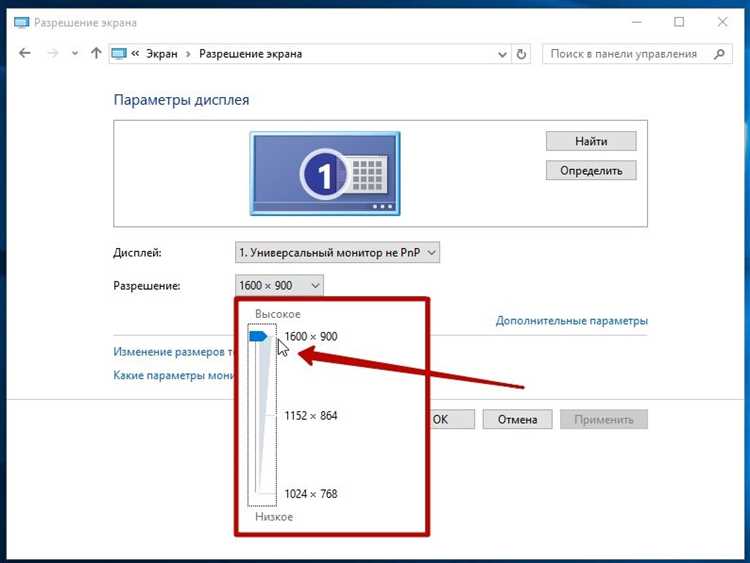Image resolution: width=750 pixels, height=563 pixels.
Task: Open 'Изменение размеров' link
Action: point(174,352)
